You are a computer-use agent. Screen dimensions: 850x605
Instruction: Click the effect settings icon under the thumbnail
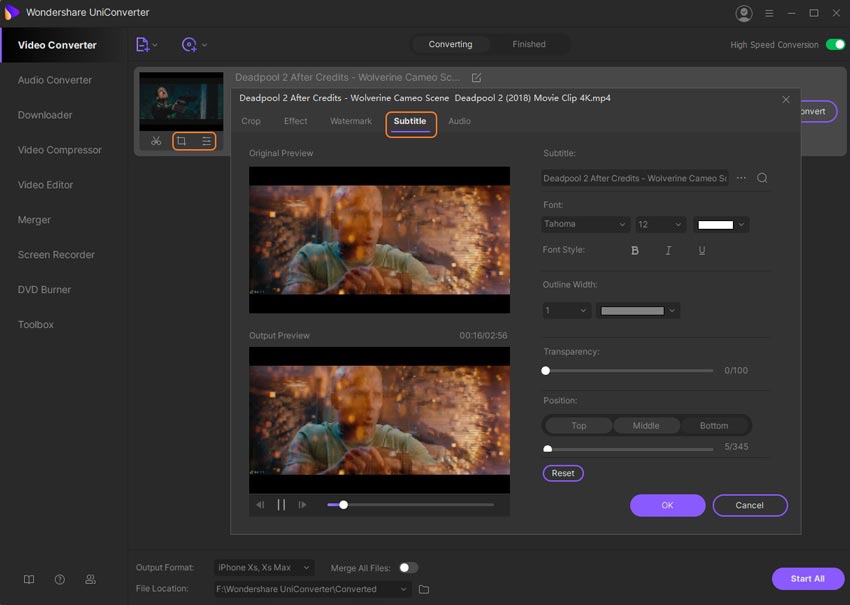(x=207, y=141)
